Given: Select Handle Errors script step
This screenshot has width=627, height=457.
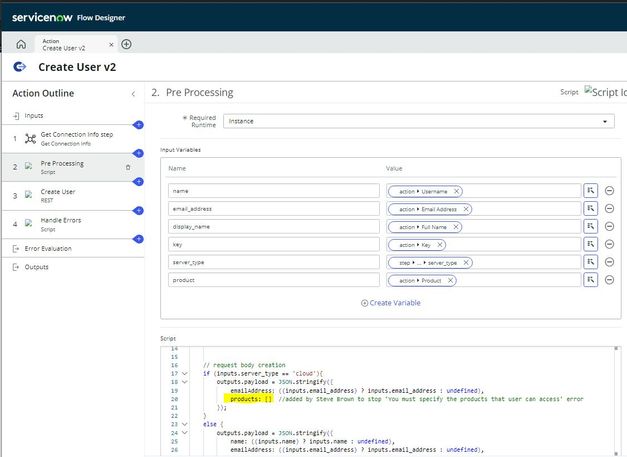Looking at the screenshot, I should pyautogui.click(x=72, y=224).
